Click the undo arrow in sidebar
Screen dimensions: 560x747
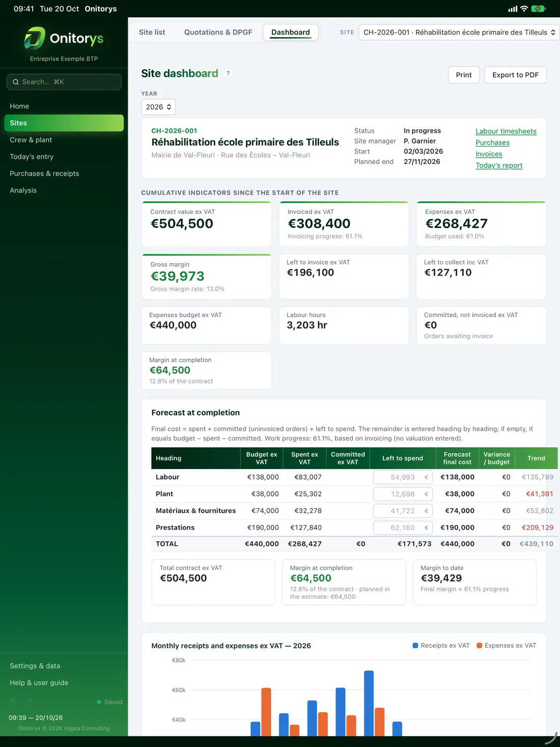[x=14, y=702]
